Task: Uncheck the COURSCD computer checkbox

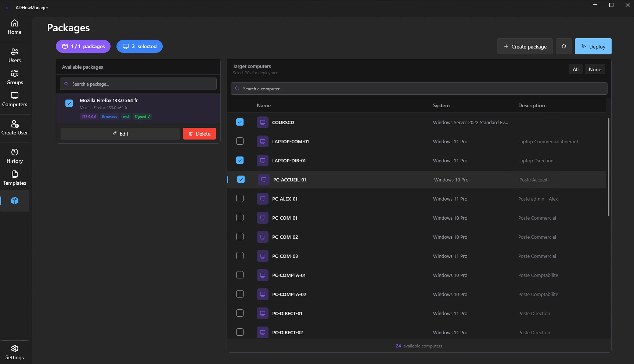Action: coord(240,122)
